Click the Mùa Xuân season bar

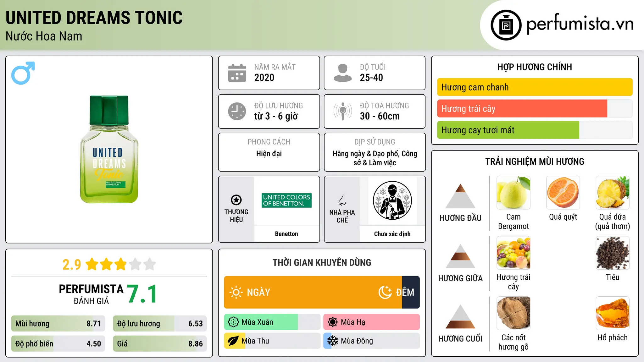pos(272,322)
